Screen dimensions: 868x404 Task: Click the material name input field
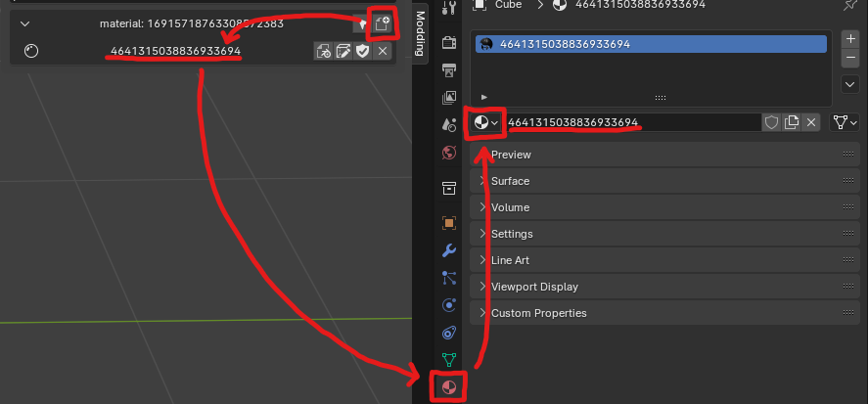[x=633, y=122]
